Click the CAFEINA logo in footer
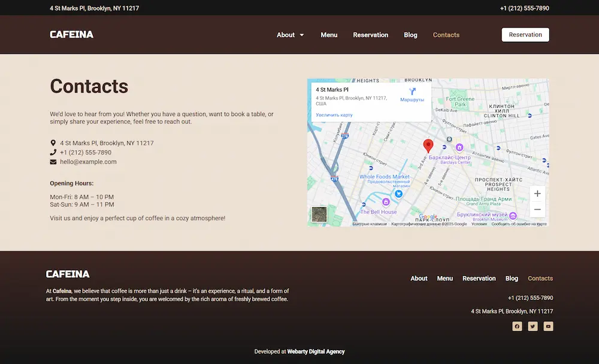599x364 pixels. point(68,274)
